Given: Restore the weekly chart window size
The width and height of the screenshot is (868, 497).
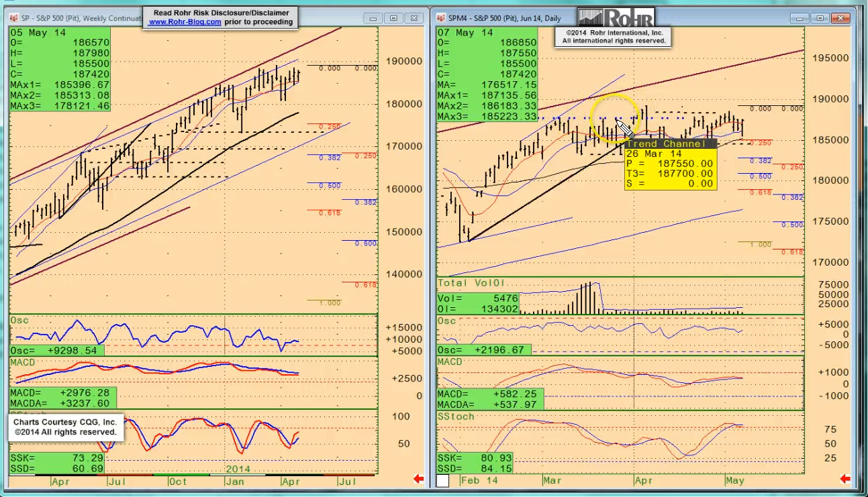Looking at the screenshot, I should pos(394,18).
